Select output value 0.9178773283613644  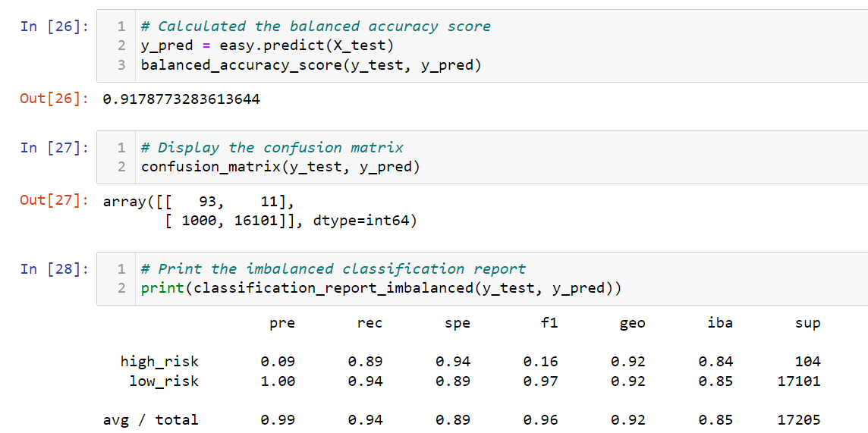[x=181, y=99]
